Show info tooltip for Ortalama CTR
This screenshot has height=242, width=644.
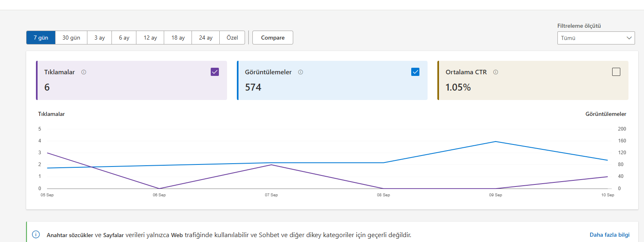coord(496,72)
